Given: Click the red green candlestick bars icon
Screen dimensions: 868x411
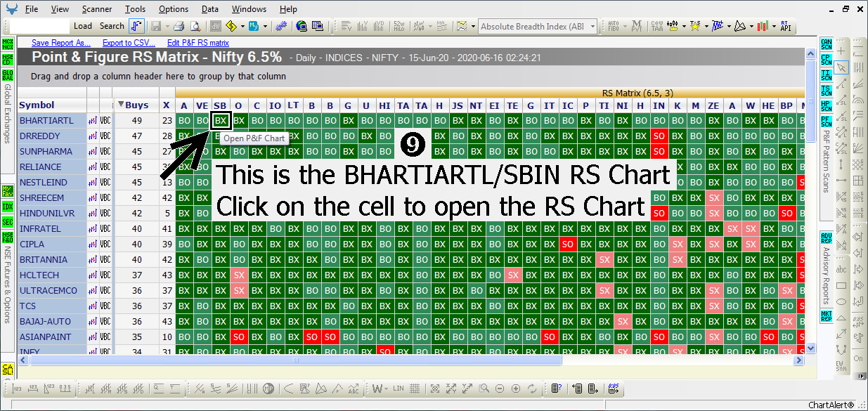Looking at the screenshot, I should point(762,26).
